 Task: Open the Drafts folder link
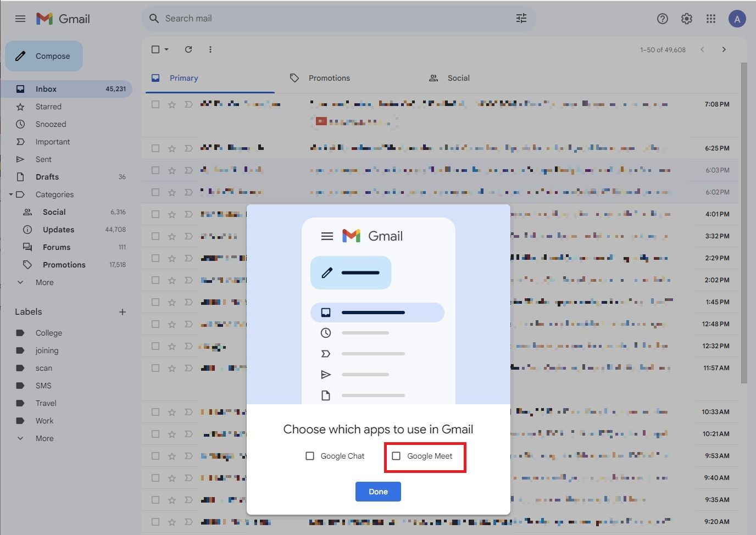(x=48, y=176)
